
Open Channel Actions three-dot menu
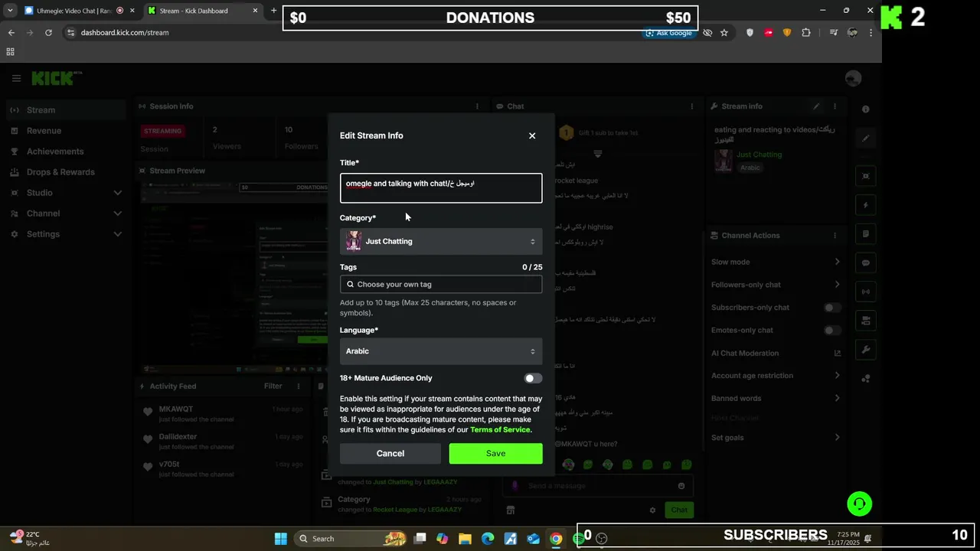835,236
